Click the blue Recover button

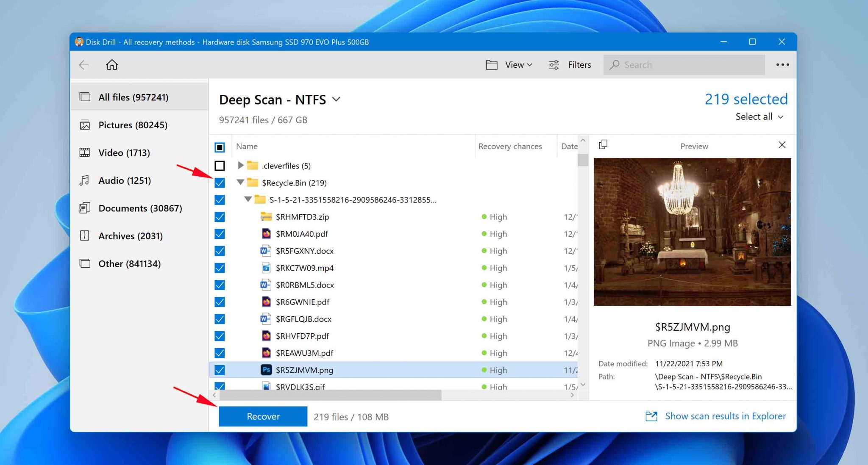tap(263, 416)
